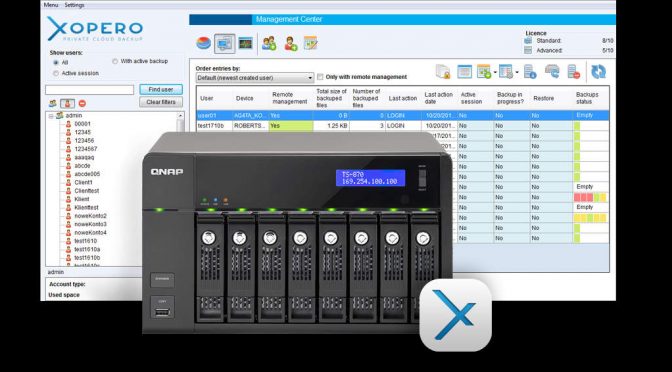The height and width of the screenshot is (372, 672).
Task: Enable Only with remote management checkbox
Action: tap(320, 77)
